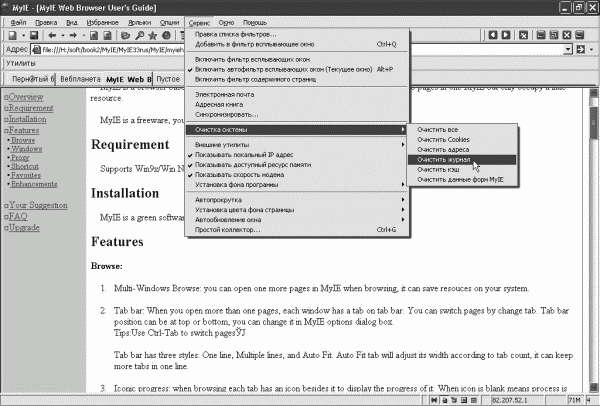Click the Back arrow toolbar icon

click(x=52, y=36)
